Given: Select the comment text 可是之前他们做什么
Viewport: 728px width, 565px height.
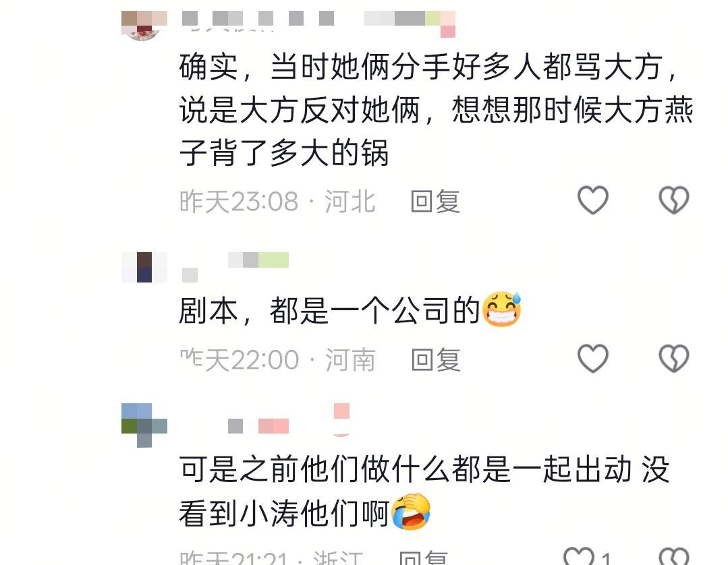Looking at the screenshot, I should click(424, 492).
